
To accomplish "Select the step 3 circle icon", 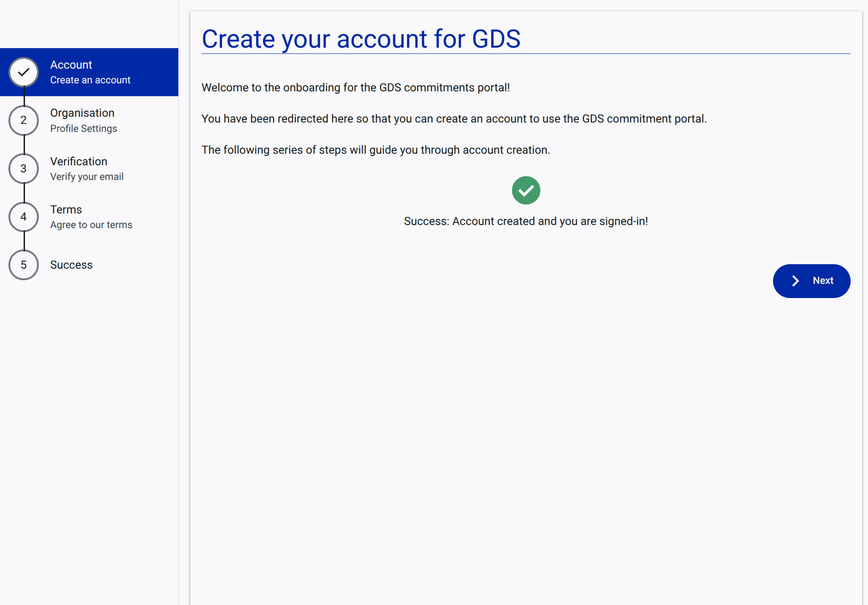I will coord(23,168).
